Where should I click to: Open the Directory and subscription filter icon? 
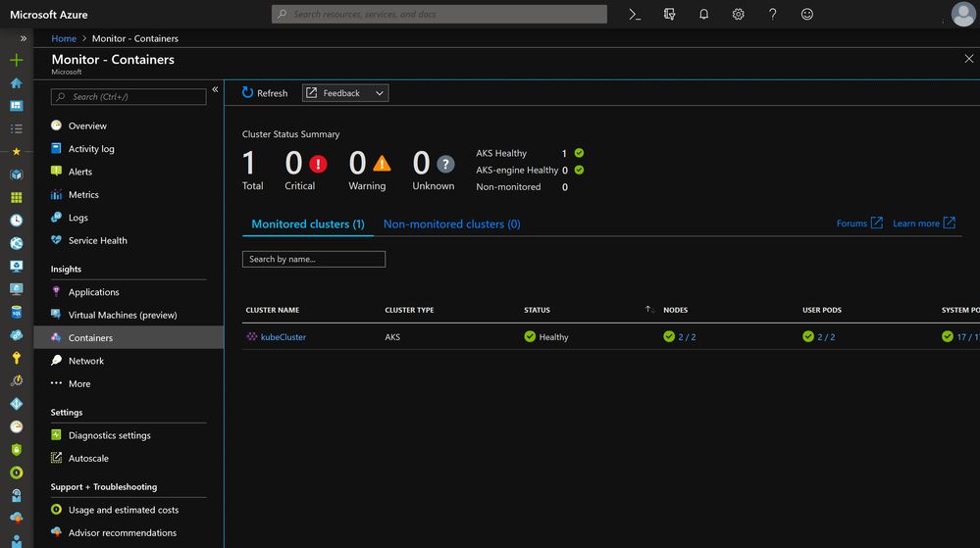click(x=669, y=15)
